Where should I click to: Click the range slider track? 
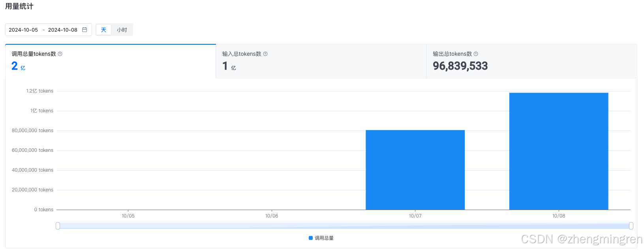(x=344, y=226)
